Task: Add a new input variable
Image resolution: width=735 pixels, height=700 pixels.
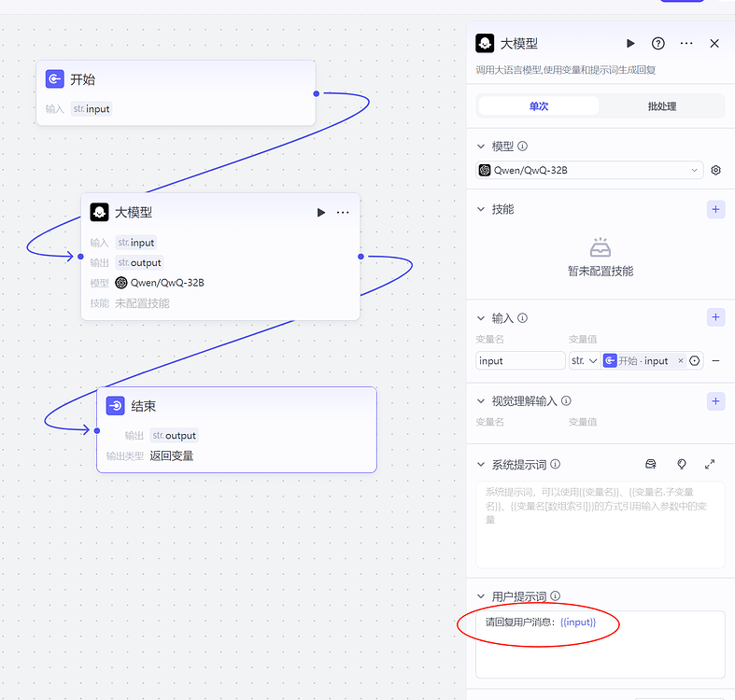Action: click(715, 317)
